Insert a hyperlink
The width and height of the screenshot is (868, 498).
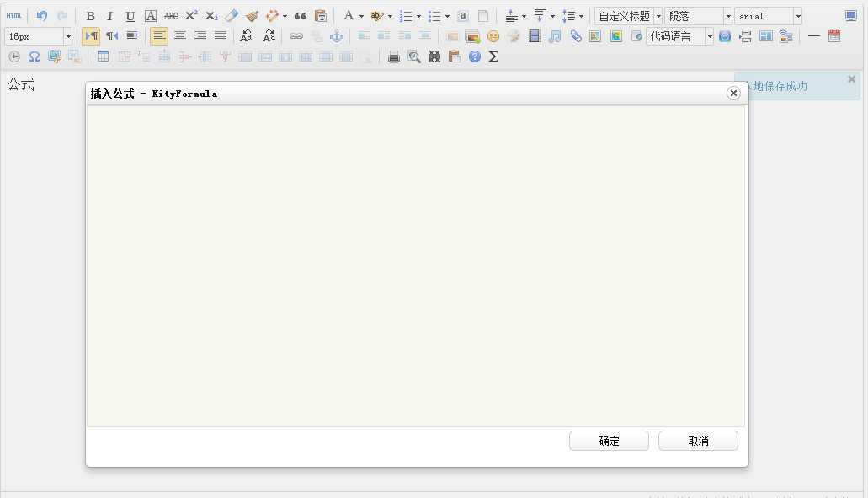296,36
